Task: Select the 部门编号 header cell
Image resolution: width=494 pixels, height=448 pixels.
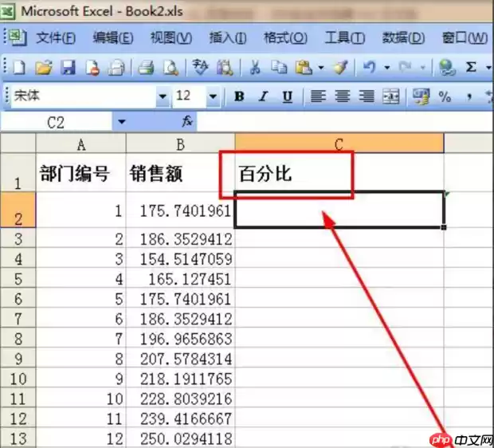Action: pos(81,173)
